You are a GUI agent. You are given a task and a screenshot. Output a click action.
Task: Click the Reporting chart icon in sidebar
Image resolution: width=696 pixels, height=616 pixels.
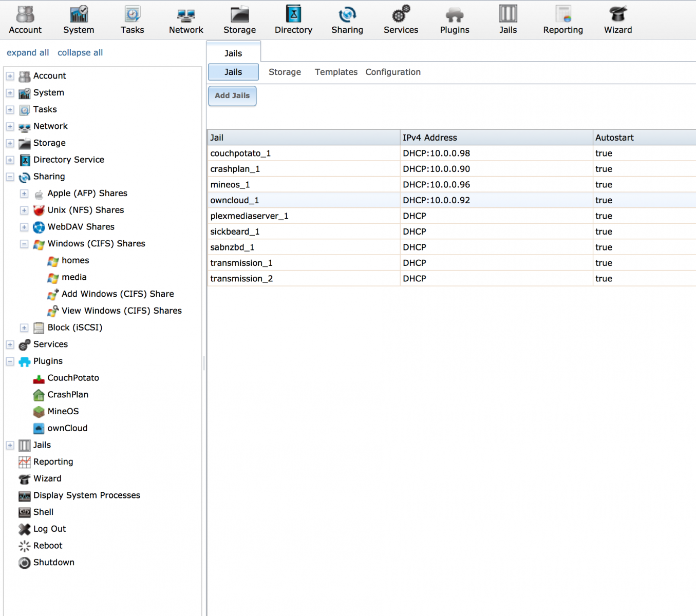[24, 462]
